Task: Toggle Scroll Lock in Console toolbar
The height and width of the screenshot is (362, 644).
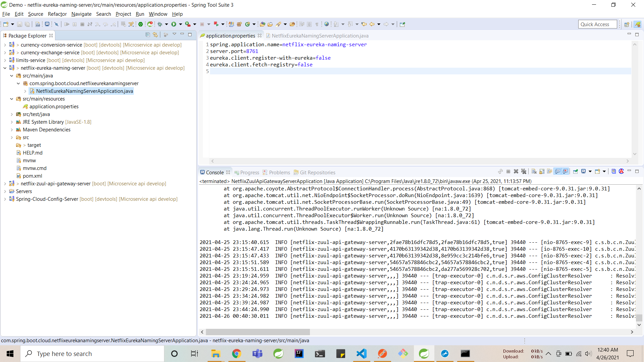Action: click(x=542, y=172)
